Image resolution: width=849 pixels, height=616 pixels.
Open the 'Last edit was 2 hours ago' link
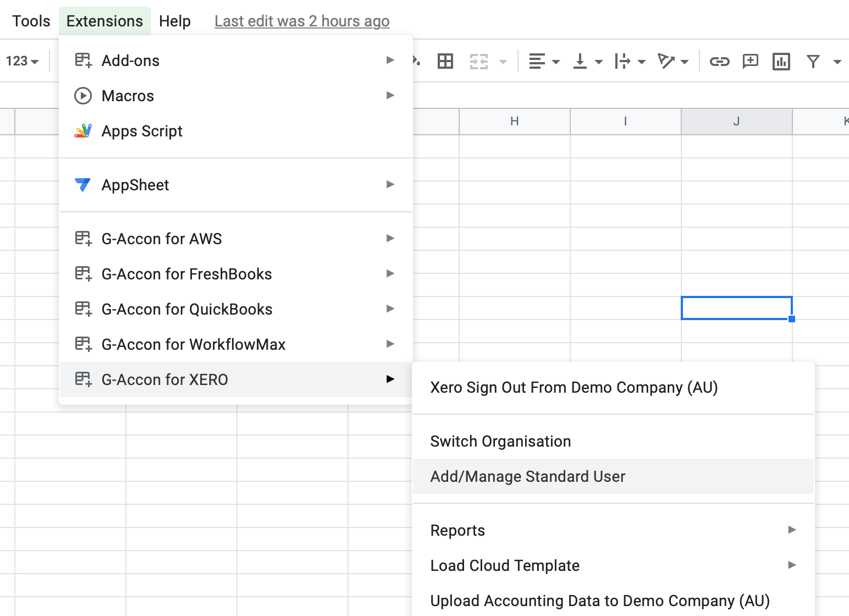pyautogui.click(x=302, y=21)
